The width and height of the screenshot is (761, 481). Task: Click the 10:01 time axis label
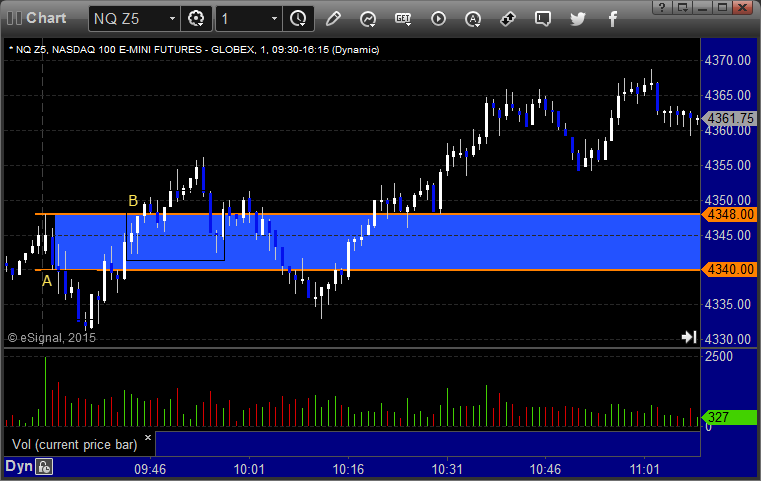(x=249, y=469)
